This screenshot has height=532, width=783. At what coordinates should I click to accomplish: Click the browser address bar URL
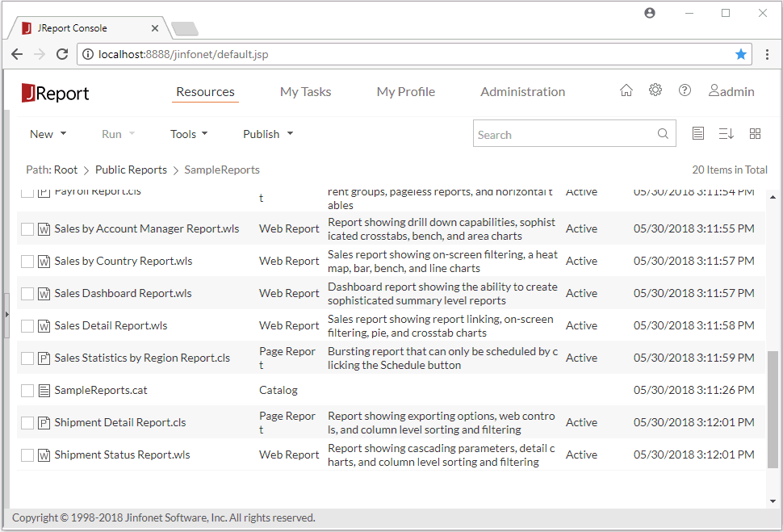click(183, 54)
